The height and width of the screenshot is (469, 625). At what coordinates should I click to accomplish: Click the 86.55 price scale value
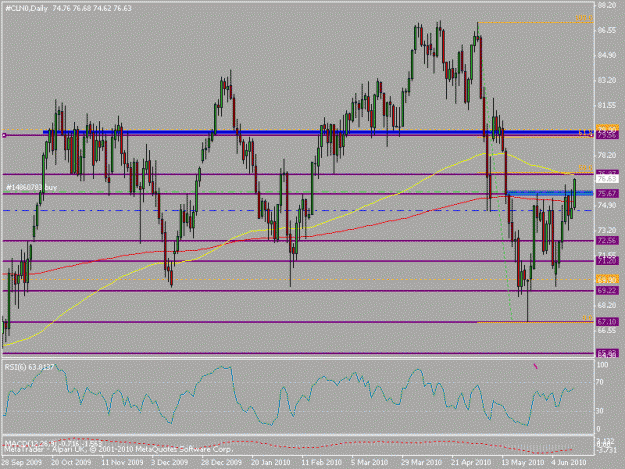[x=607, y=30]
